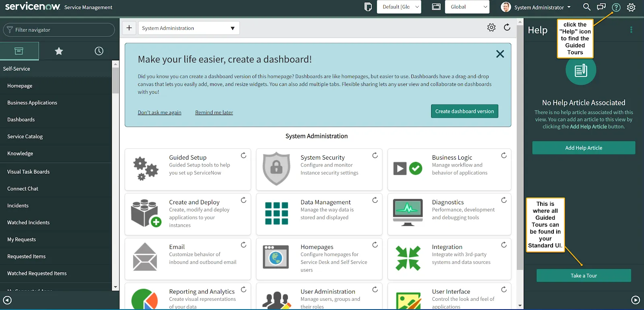Refresh the homepage using toolbar refresh icon
The width and height of the screenshot is (644, 310).
[507, 27]
